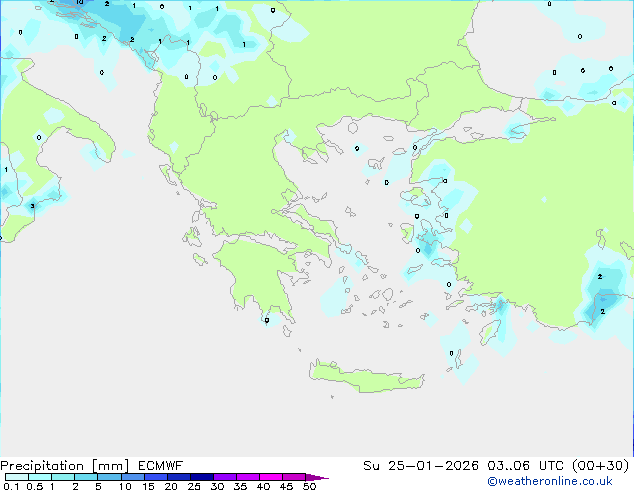This screenshot has width=634, height=490.
Task: Click the 0.1 mm legend color swatch
Action: pyautogui.click(x=17, y=477)
